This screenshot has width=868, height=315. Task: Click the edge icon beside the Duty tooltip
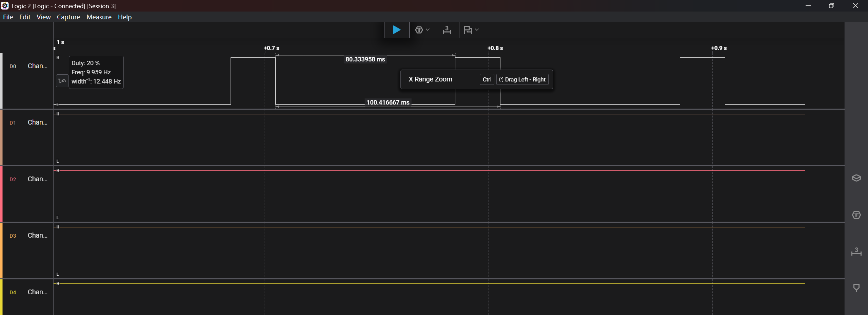coord(62,81)
